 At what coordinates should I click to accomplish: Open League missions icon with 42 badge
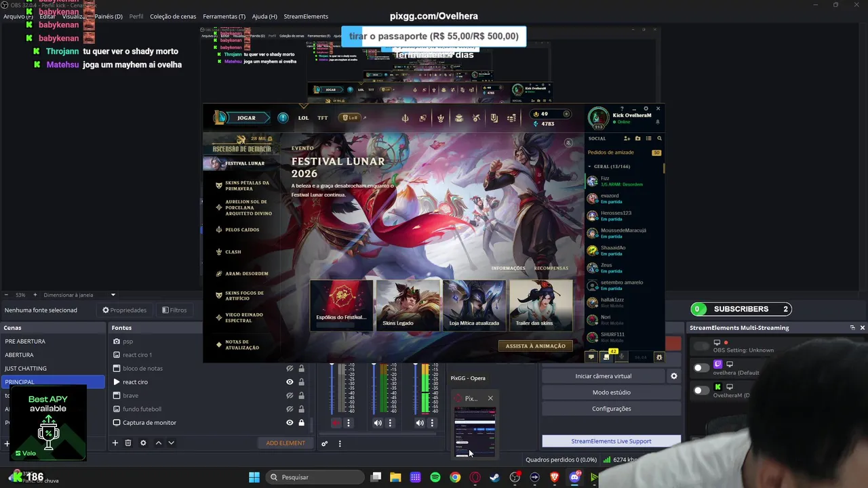[x=607, y=356]
